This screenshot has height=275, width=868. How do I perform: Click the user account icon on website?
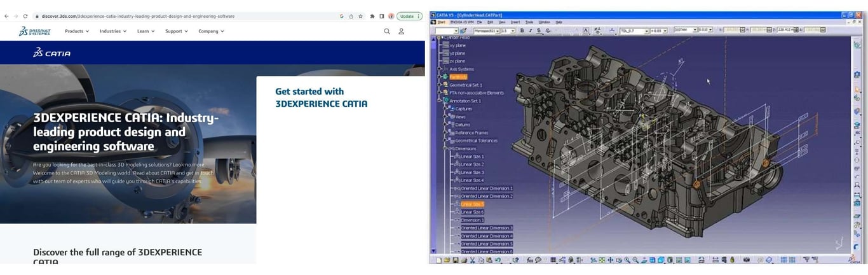pos(402,31)
